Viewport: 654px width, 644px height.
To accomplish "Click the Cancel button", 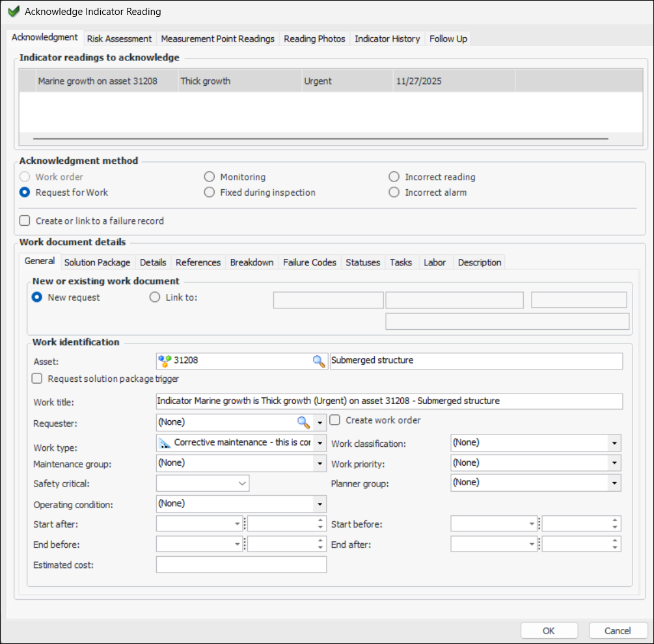I will [x=618, y=630].
